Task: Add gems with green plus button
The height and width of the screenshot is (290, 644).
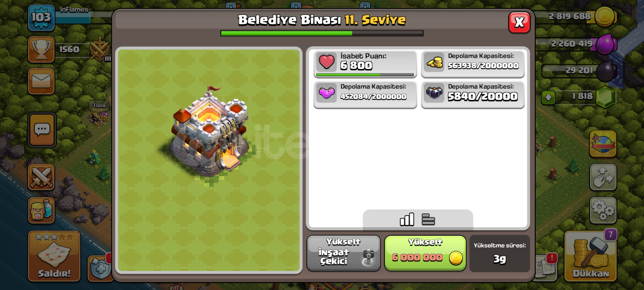Action: [548, 97]
